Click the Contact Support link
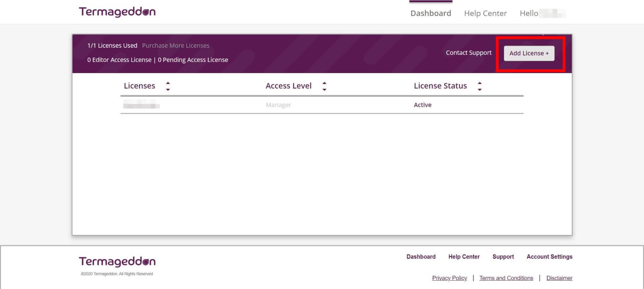The width and height of the screenshot is (644, 289). (x=469, y=53)
